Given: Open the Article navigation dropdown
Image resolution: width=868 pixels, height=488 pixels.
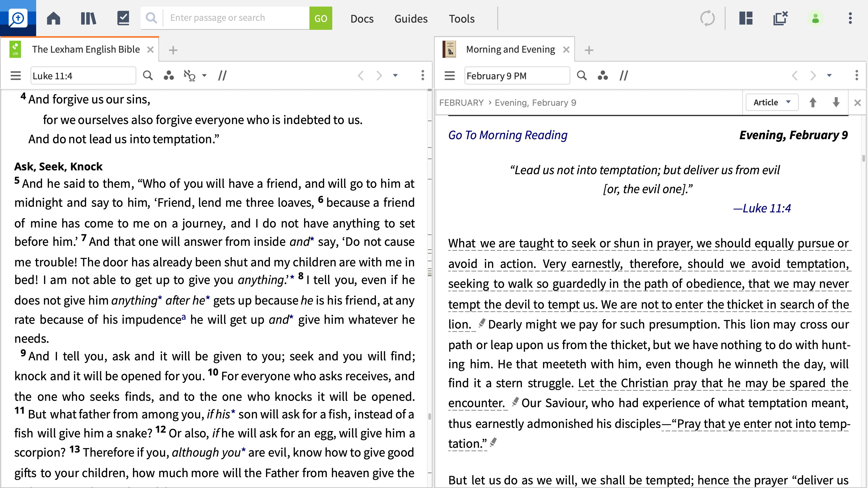Looking at the screenshot, I should [772, 102].
